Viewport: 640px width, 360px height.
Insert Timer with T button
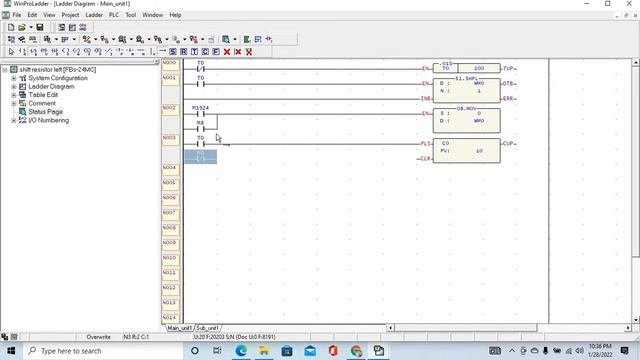(x=194, y=52)
